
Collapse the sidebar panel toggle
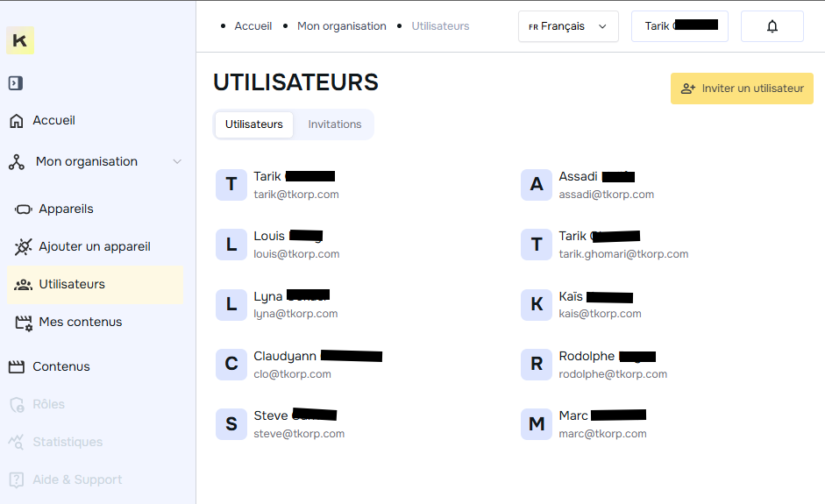click(x=15, y=83)
